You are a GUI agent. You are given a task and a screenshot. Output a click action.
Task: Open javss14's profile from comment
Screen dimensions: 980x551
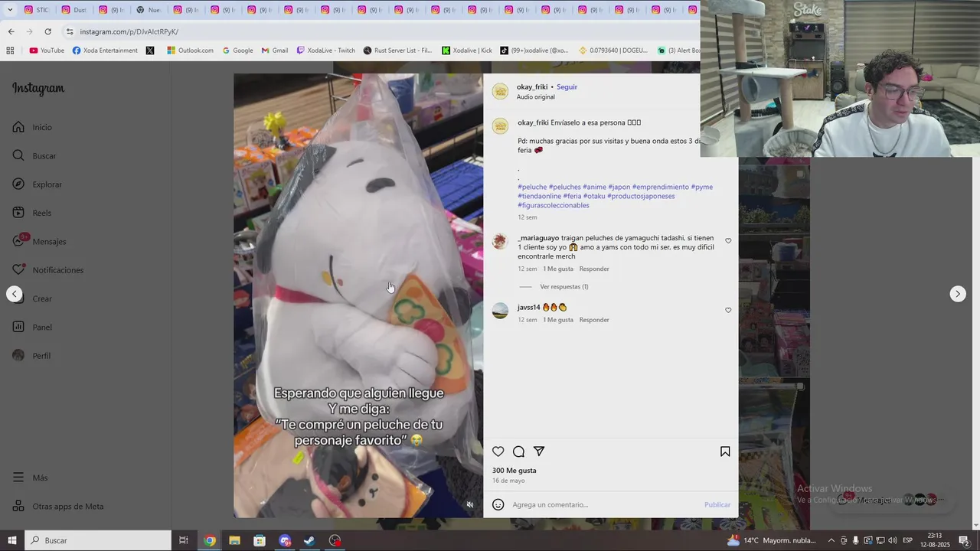pos(528,307)
